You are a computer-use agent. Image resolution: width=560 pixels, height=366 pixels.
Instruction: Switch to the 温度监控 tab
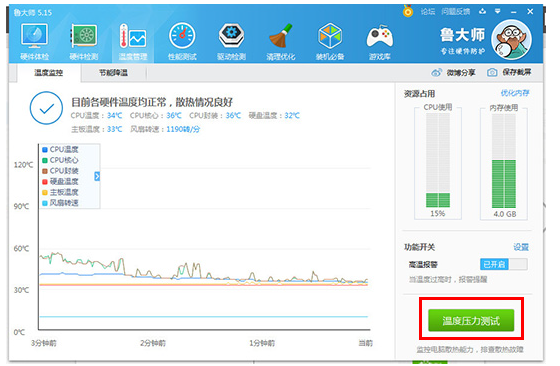(x=49, y=73)
